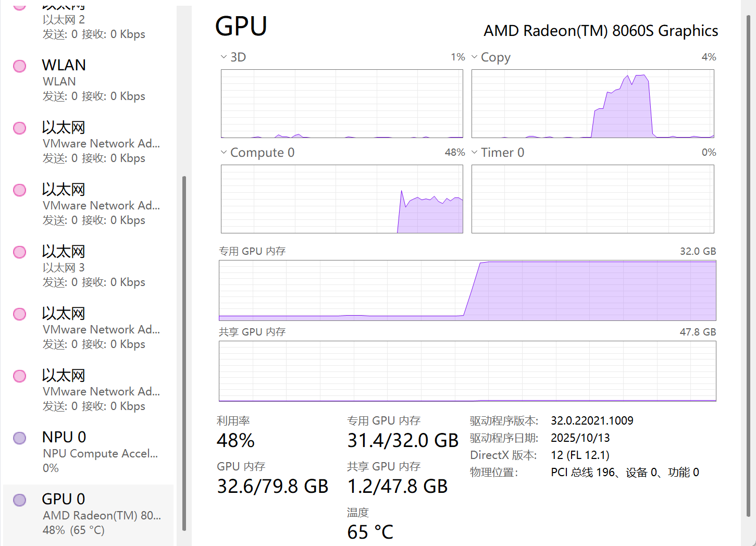Click the Copy engine usage graph
756x546 pixels.
tap(592, 104)
